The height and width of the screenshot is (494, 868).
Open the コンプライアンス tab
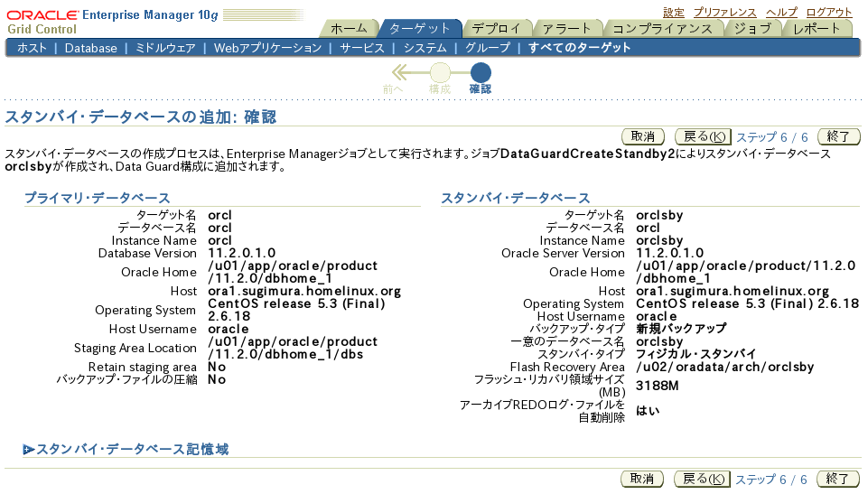point(663,28)
